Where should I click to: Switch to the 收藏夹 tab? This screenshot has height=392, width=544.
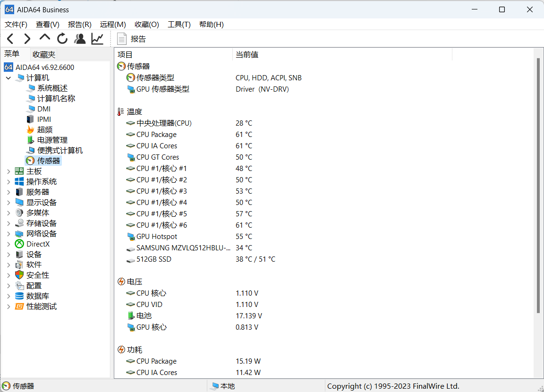pos(44,54)
